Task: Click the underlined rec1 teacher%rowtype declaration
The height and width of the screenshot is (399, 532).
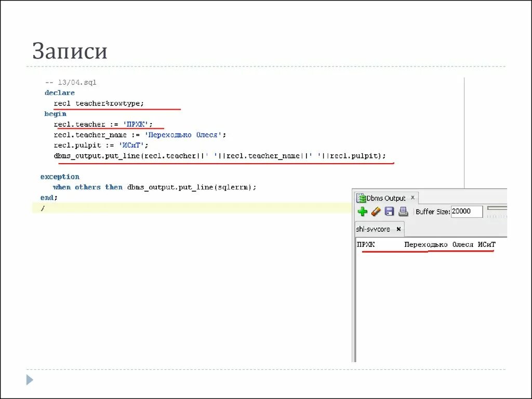Action: point(100,103)
